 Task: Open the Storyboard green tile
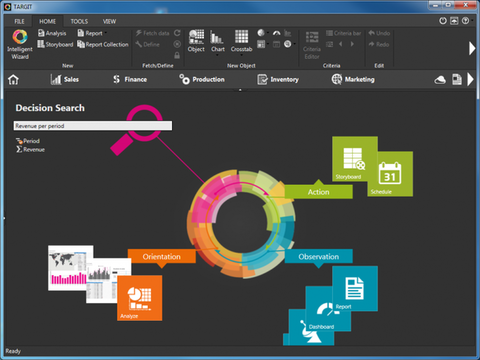tap(355, 159)
